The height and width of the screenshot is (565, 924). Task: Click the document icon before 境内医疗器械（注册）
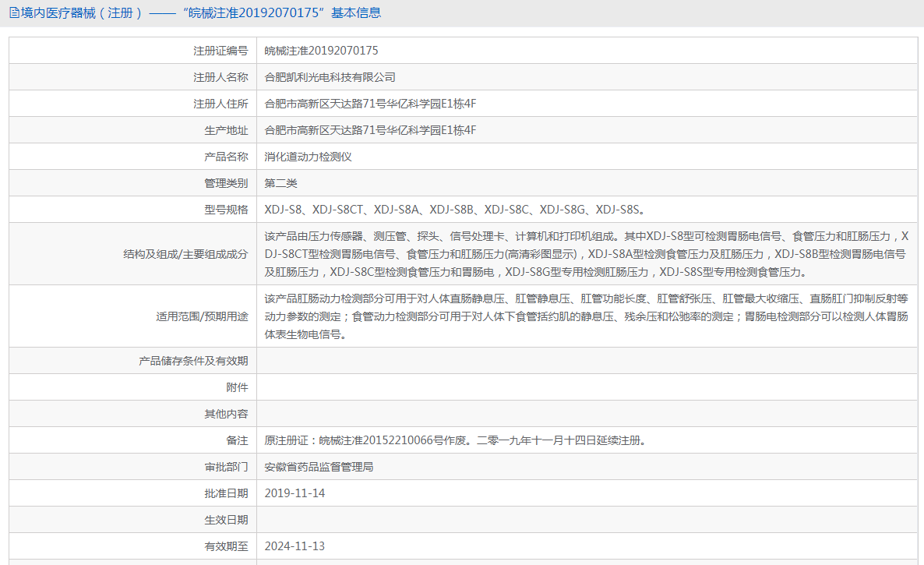pyautogui.click(x=12, y=13)
